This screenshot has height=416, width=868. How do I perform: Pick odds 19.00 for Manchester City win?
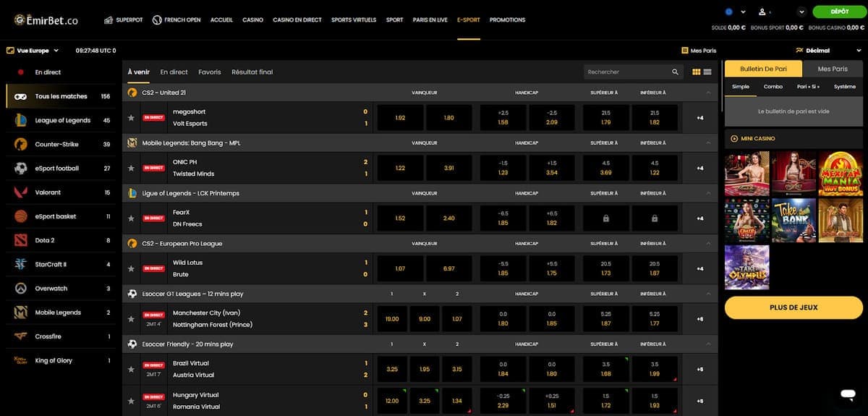(392, 319)
